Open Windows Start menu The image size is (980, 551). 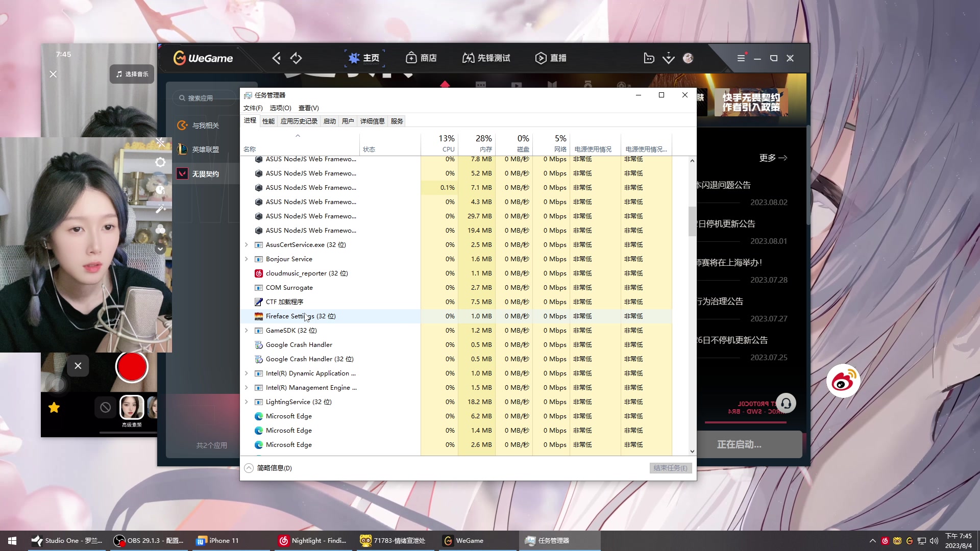12,541
